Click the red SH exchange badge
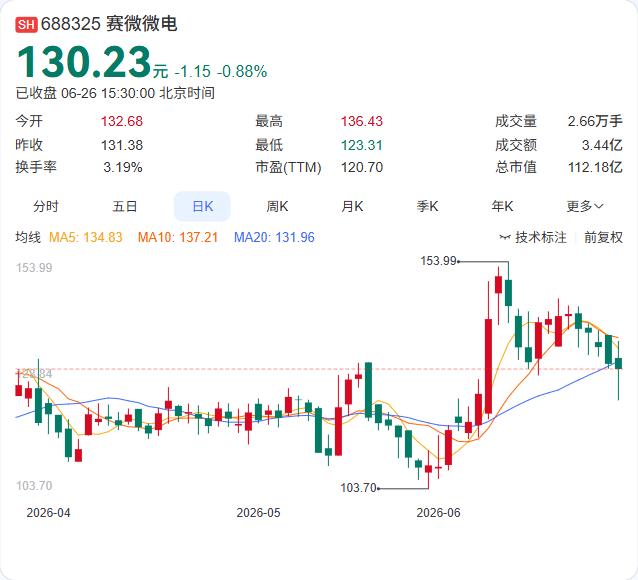Viewport: 638px width, 580px height. pos(26,24)
